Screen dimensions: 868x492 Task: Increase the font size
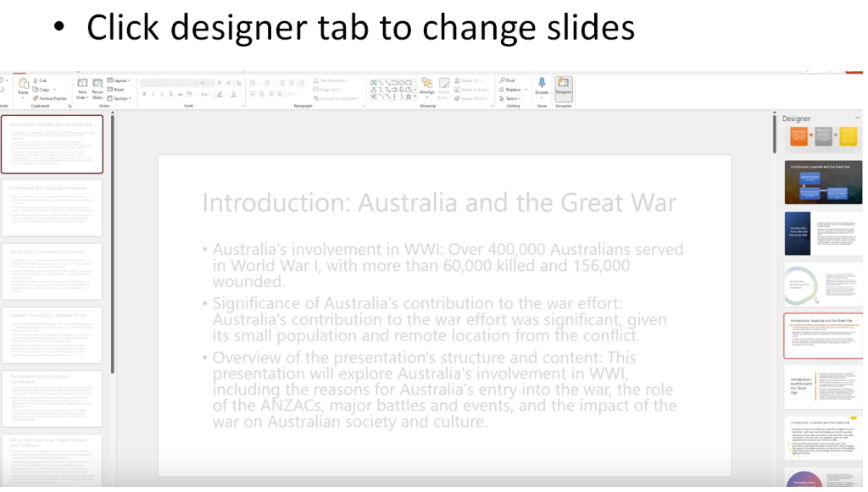(x=220, y=83)
